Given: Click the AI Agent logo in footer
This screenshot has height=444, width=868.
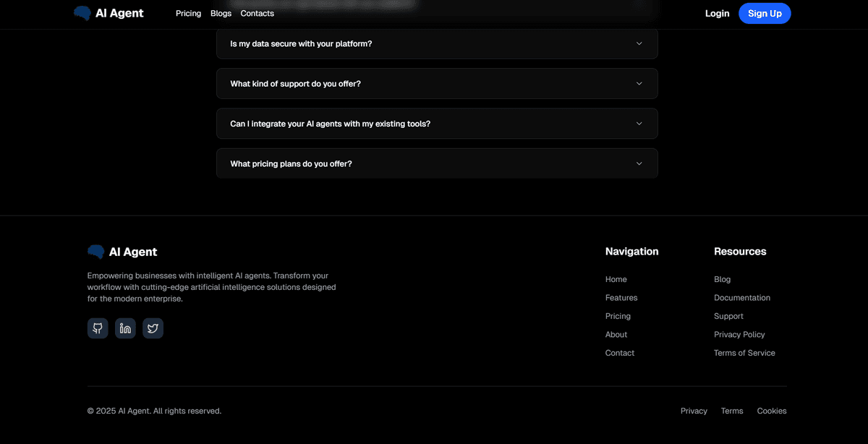Looking at the screenshot, I should click(x=122, y=252).
